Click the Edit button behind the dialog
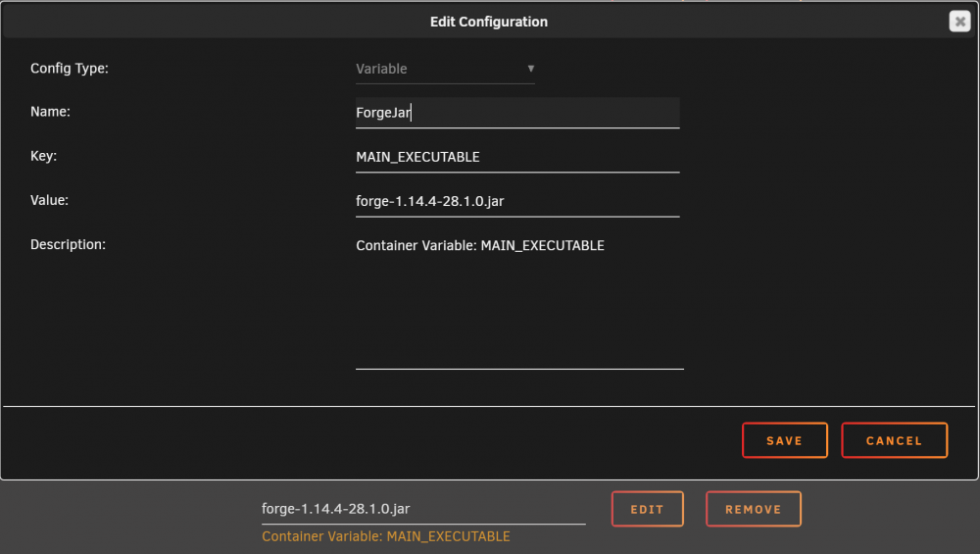The image size is (980, 554). pos(648,509)
